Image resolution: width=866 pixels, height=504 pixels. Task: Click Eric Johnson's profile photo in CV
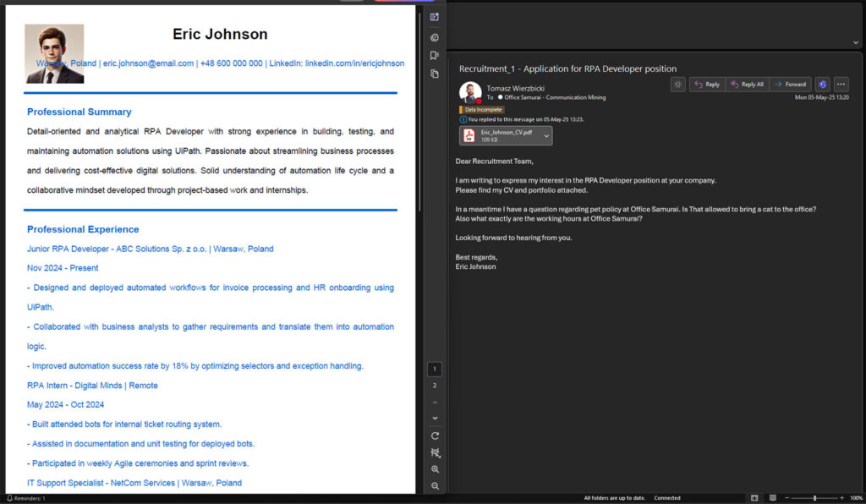[x=54, y=53]
